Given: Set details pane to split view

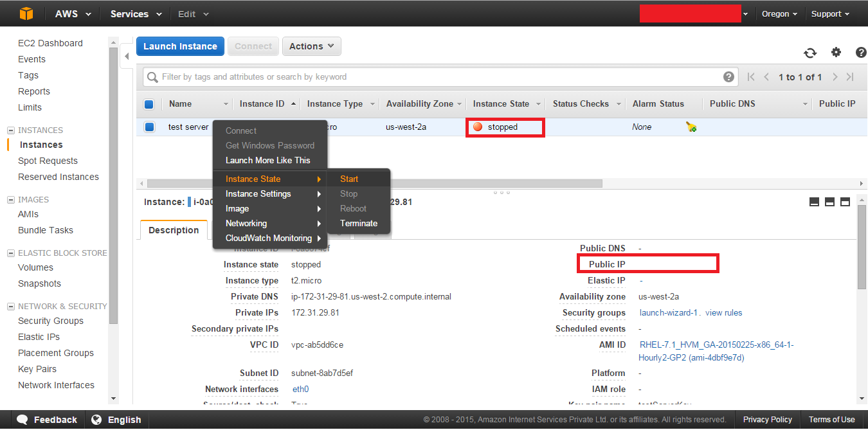Looking at the screenshot, I should [x=829, y=202].
